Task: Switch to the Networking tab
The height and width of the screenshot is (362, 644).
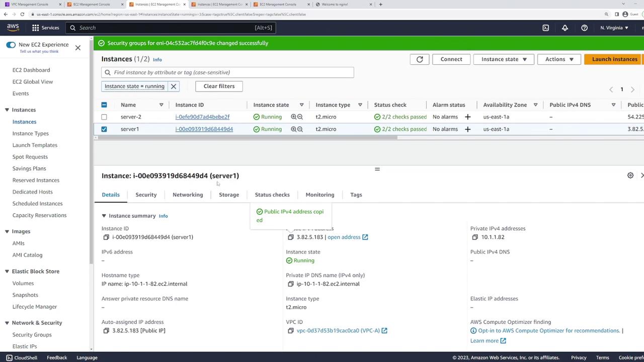Action: (x=188, y=195)
